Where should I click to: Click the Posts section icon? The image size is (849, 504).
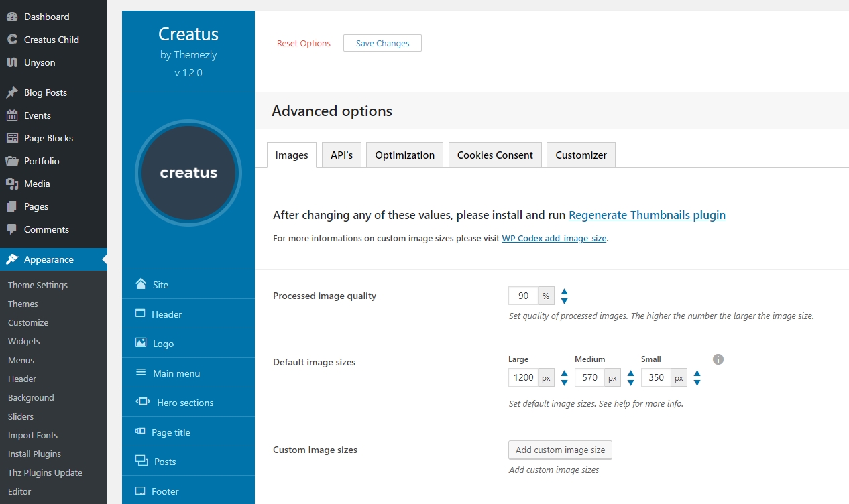(x=141, y=461)
